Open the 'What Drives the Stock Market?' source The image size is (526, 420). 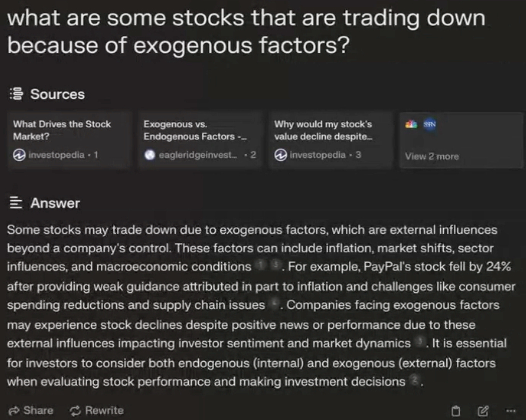click(x=62, y=130)
